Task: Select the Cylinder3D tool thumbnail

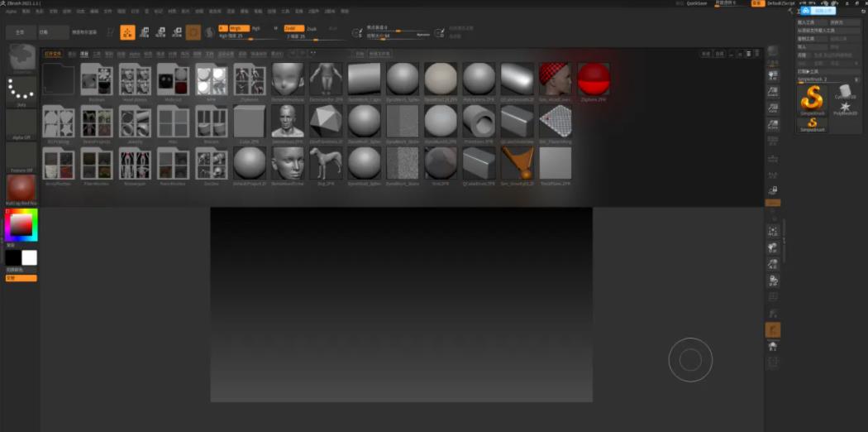Action: click(844, 92)
